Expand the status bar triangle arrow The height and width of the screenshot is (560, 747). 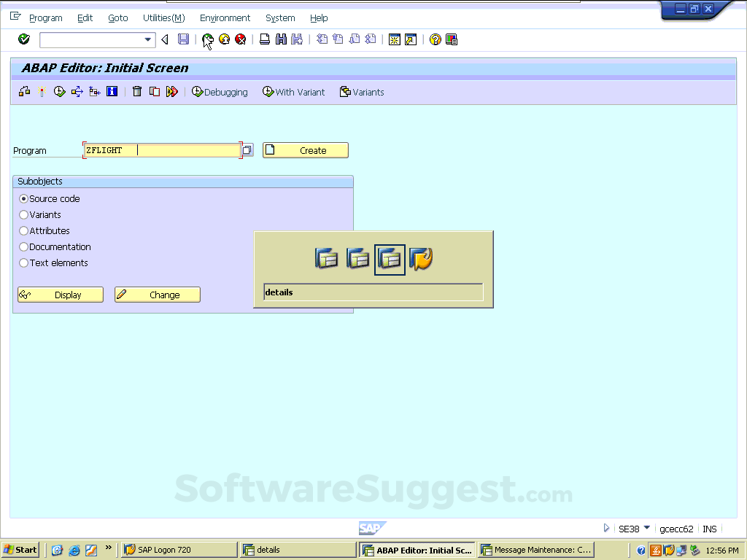tap(606, 528)
